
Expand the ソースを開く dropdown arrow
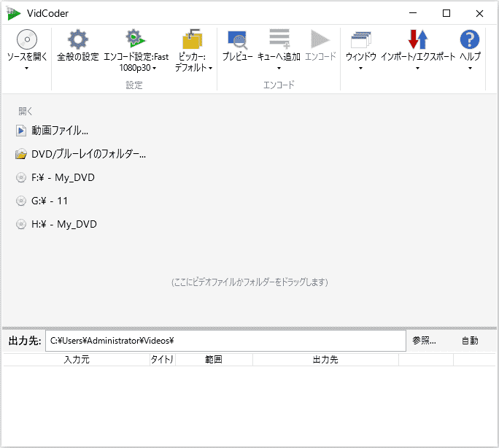(27, 68)
